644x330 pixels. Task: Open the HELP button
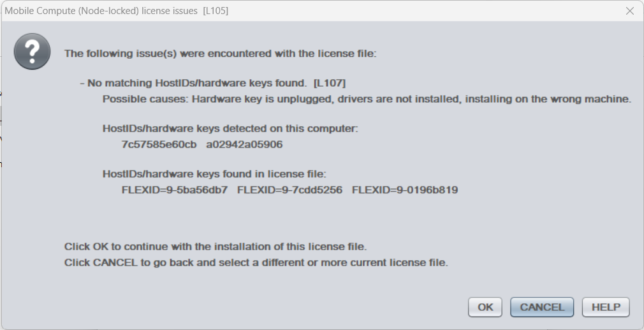click(606, 307)
